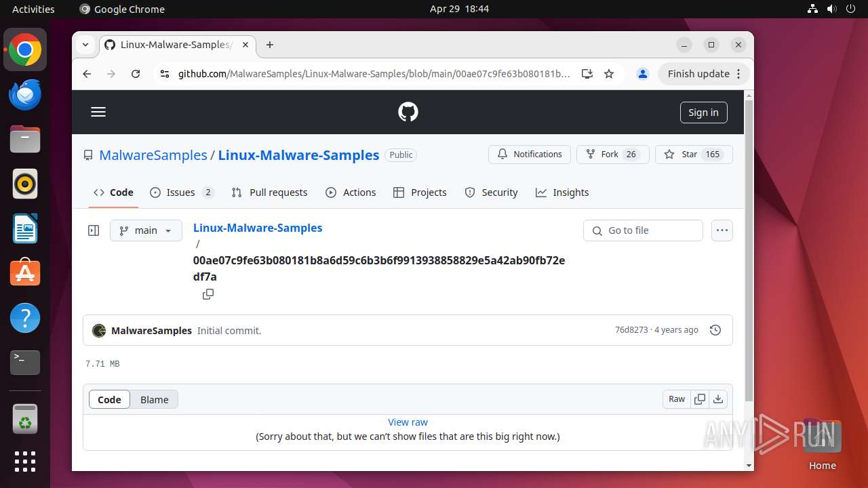Switch to the Code tab
868x488 pixels.
point(114,192)
